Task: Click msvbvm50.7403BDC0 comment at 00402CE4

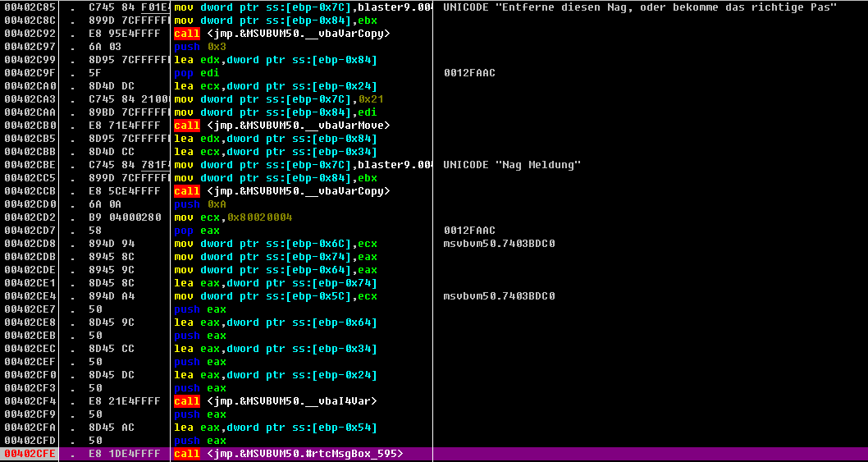Action: click(x=499, y=296)
